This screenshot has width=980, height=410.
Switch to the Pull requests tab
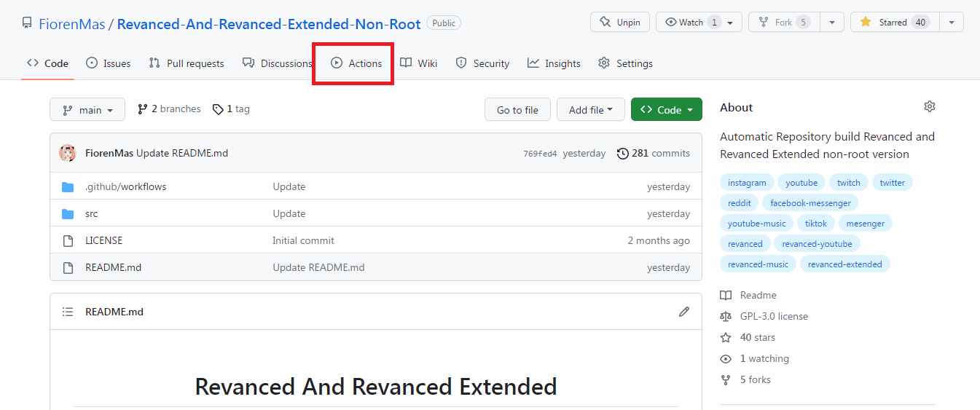(x=187, y=63)
